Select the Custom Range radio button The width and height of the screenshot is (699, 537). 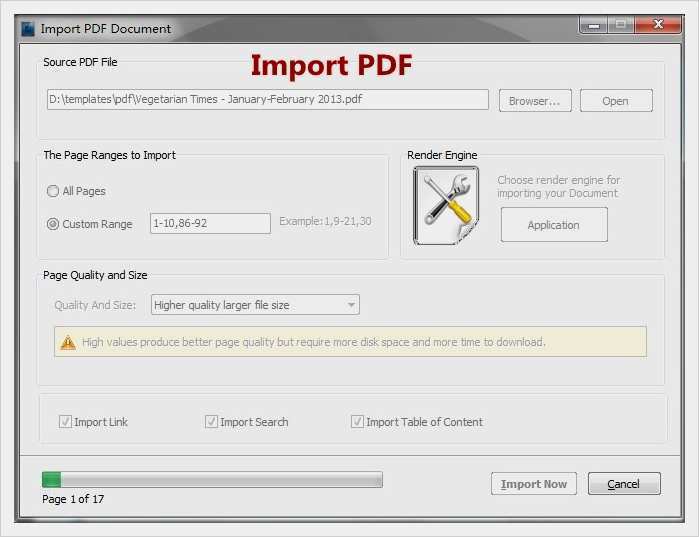(x=53, y=224)
